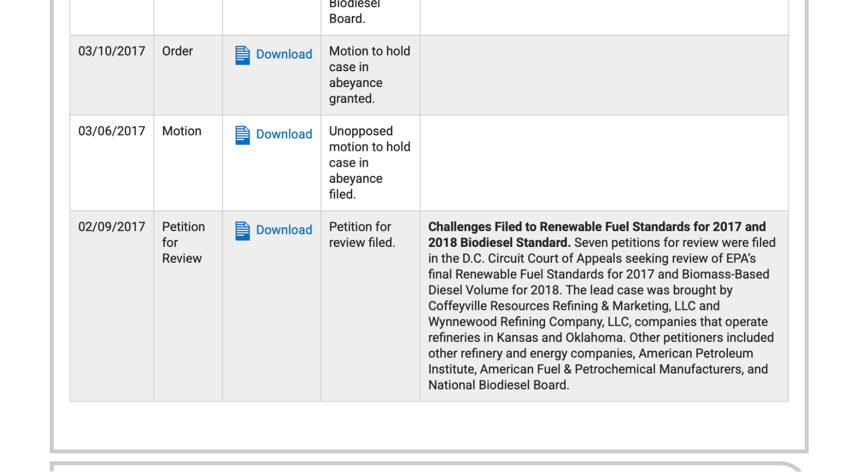Viewport: 868px width, 472px height.
Task: Click "Motion to hold case in abeyance granted" text
Action: click(x=369, y=75)
